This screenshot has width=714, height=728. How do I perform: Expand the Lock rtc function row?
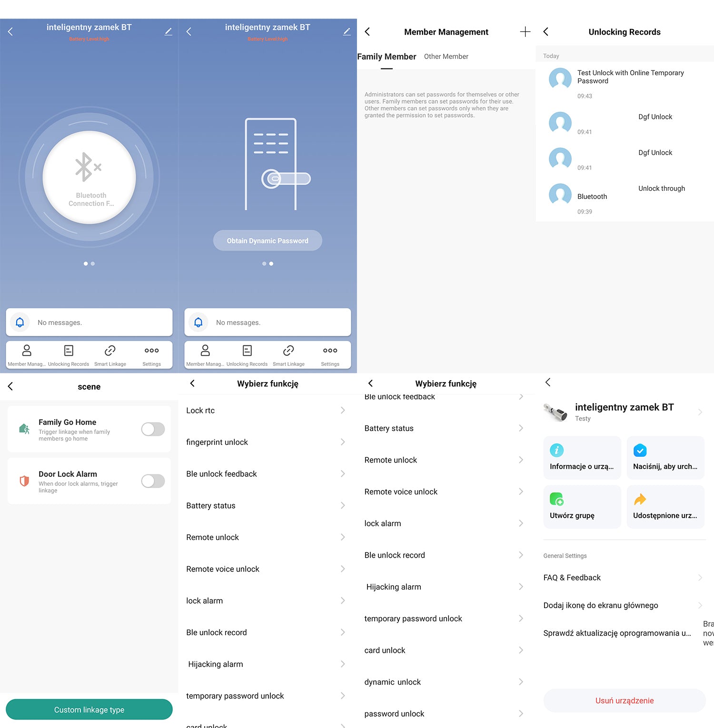pyautogui.click(x=342, y=410)
